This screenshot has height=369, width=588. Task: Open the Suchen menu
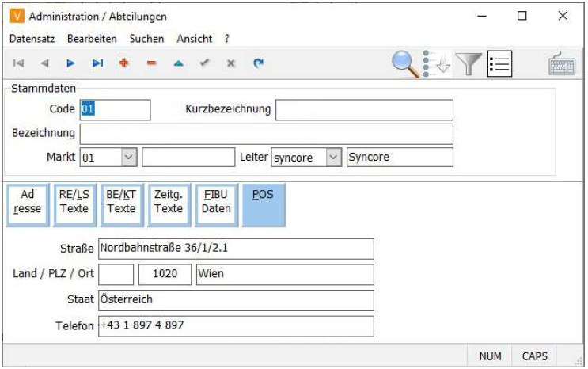coord(146,39)
